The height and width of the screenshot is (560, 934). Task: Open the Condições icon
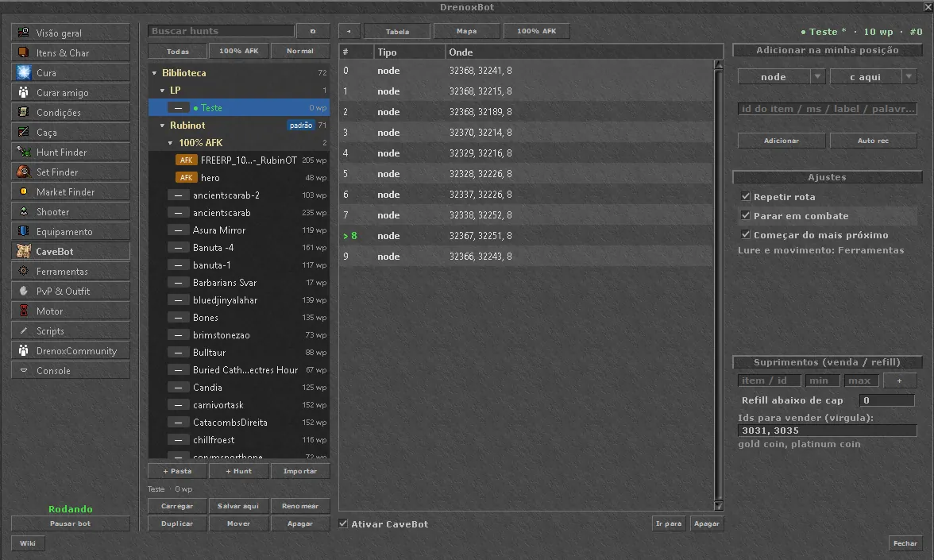(x=23, y=112)
